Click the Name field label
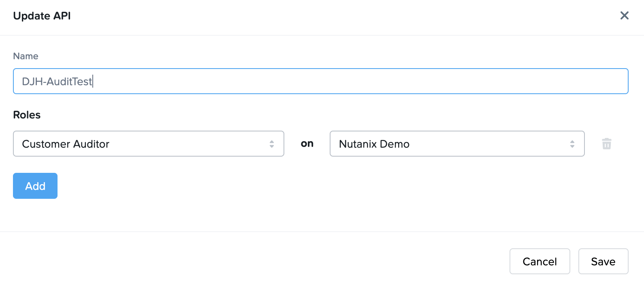Screen dimensions: 644x284 pyautogui.click(x=26, y=56)
